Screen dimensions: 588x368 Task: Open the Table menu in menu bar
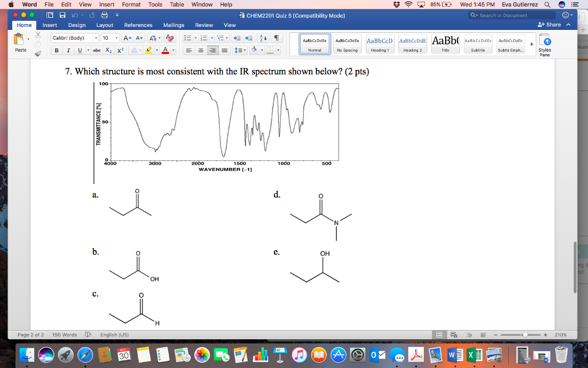[177, 5]
